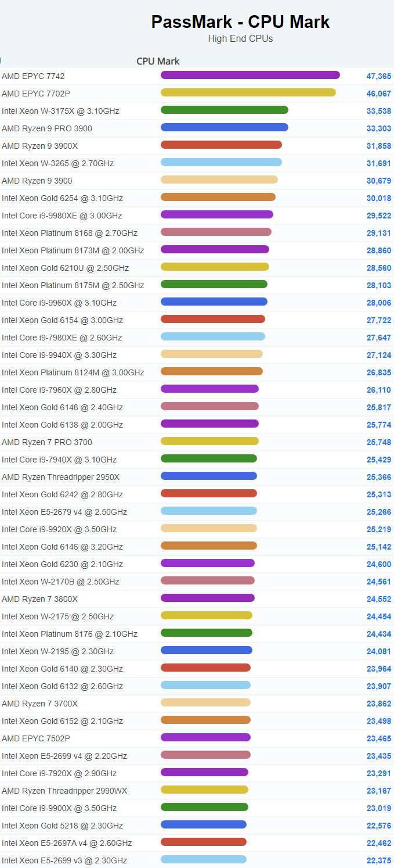Click the CPU Mark column header
Image resolution: width=394 pixels, height=868 pixels.
[158, 61]
